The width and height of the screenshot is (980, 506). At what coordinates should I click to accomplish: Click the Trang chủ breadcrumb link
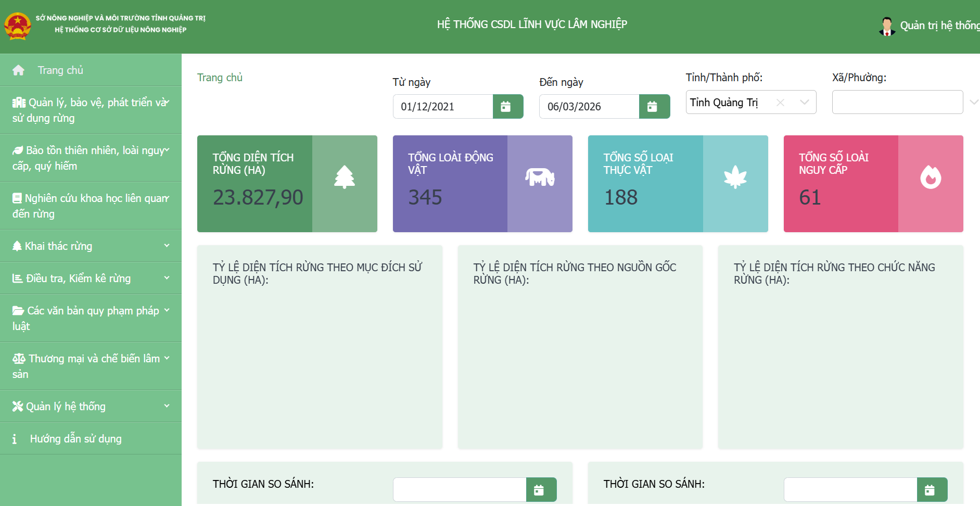point(220,78)
